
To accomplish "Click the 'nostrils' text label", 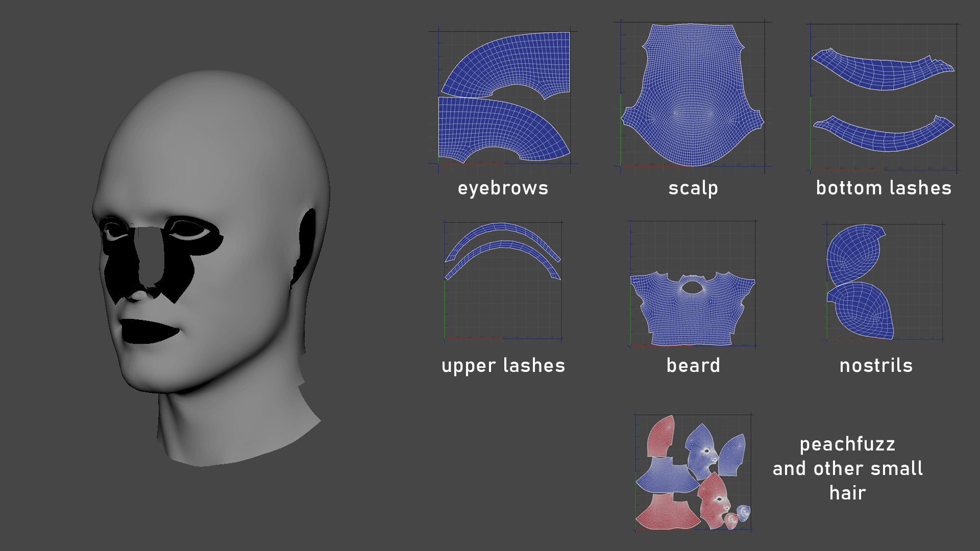I will pyautogui.click(x=876, y=366).
